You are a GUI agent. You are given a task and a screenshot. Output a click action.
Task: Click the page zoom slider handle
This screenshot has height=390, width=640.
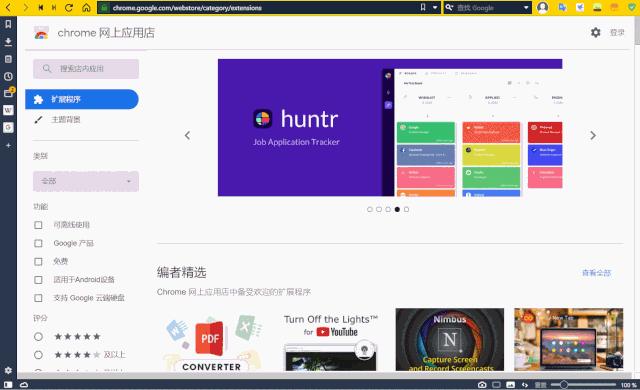[564, 384]
